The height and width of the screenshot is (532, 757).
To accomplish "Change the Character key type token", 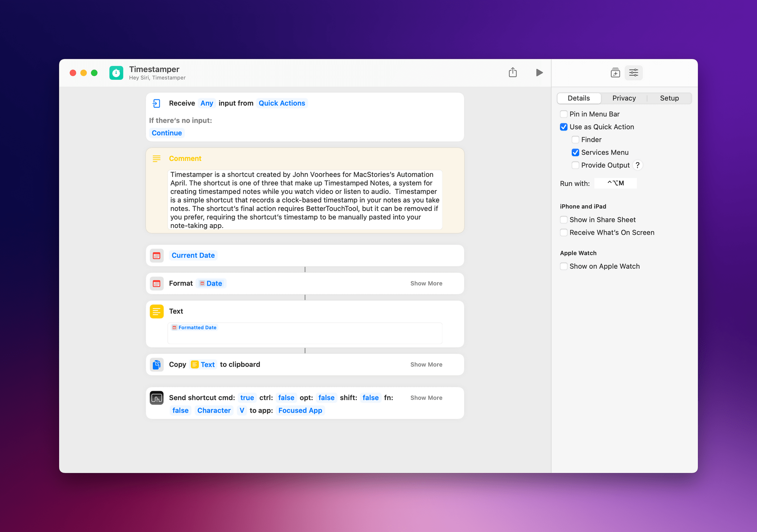I will [214, 411].
